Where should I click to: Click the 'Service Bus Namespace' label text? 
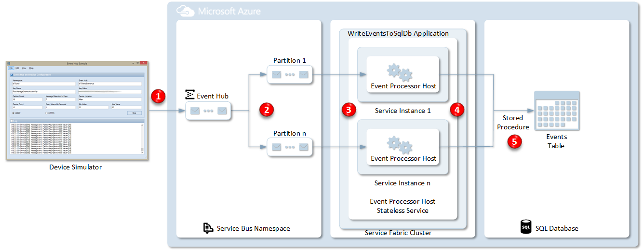pos(254,228)
